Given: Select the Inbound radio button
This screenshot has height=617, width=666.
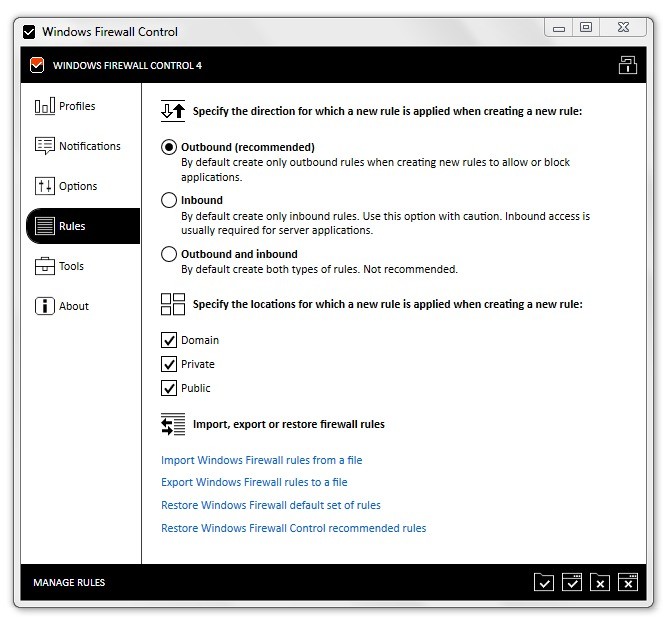Looking at the screenshot, I should 169,200.
